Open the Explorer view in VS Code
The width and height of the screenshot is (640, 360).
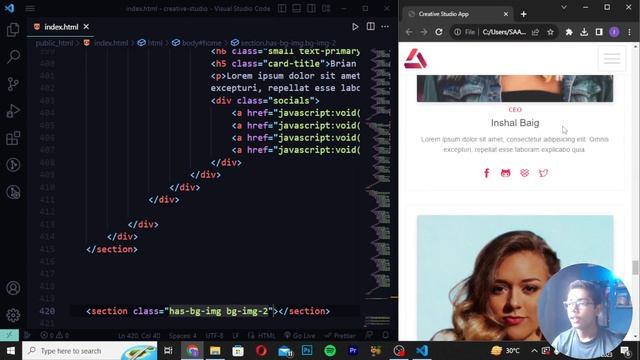[13, 29]
